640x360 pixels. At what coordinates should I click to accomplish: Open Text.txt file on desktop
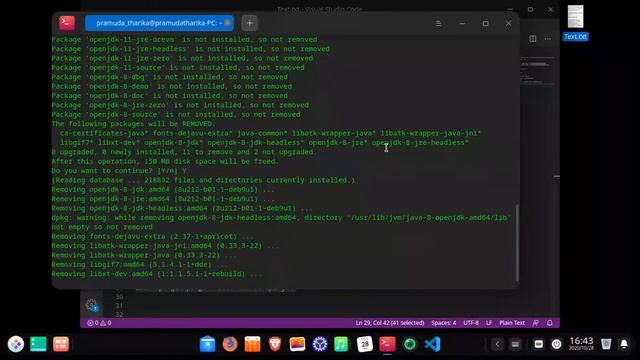pyautogui.click(x=576, y=22)
